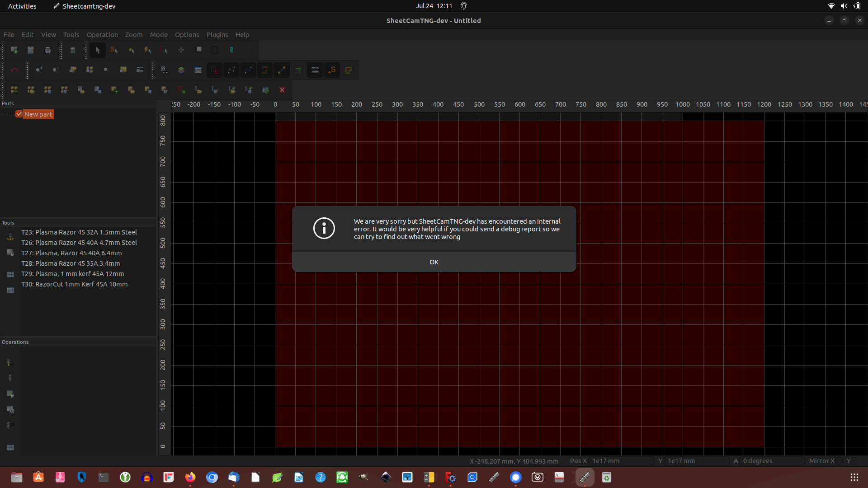Select the move cross-arrows tool
This screenshot has height=488, width=868.
(181, 50)
